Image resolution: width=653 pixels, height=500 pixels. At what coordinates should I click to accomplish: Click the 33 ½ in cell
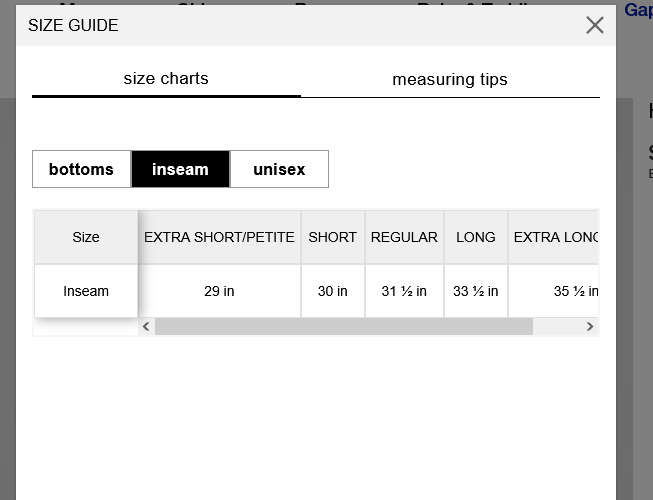(x=476, y=291)
